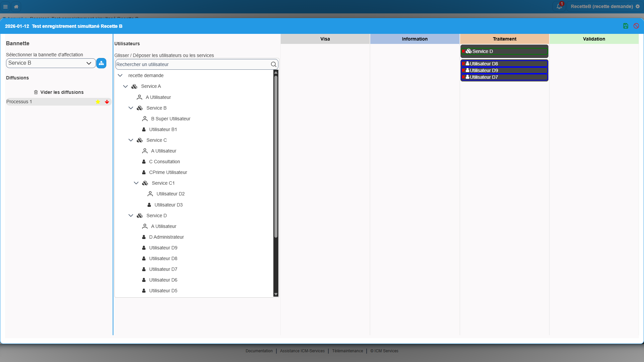644x362 pixels.
Task: Collapse the Service A tree node
Action: click(x=125, y=86)
